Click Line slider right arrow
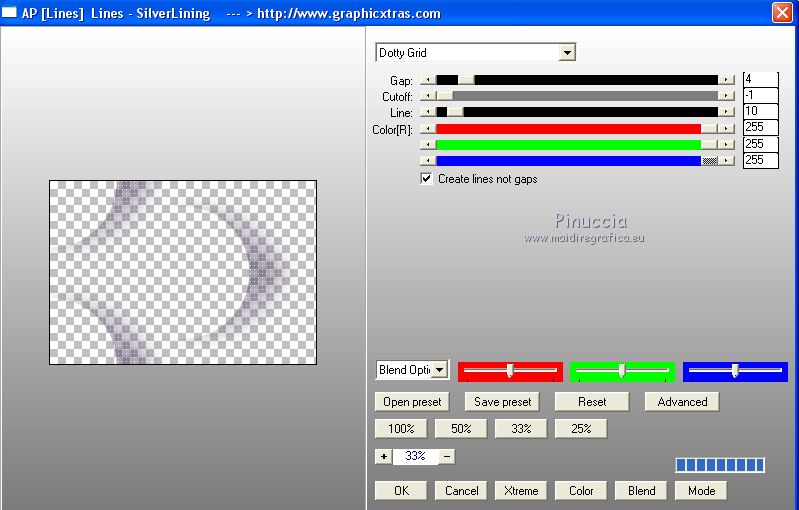Viewport: 799px width, 510px height. [x=726, y=112]
